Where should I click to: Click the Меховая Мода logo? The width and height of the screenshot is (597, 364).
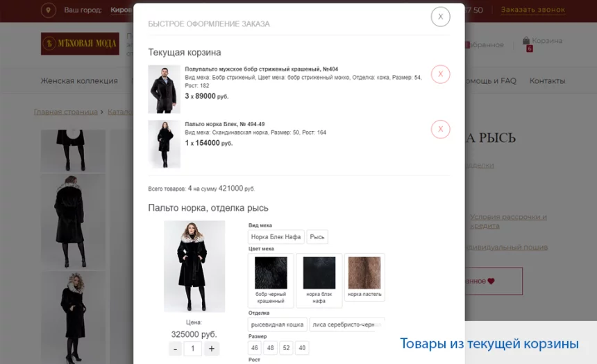[x=80, y=44]
